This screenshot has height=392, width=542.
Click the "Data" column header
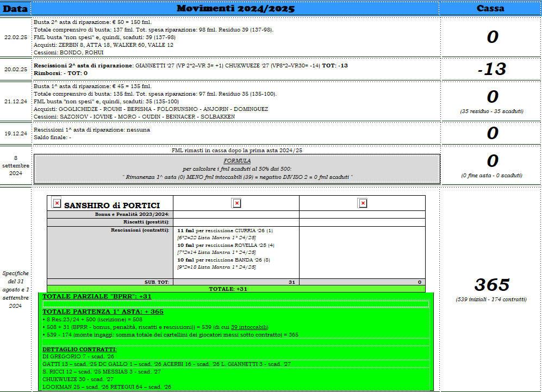pos(16,9)
